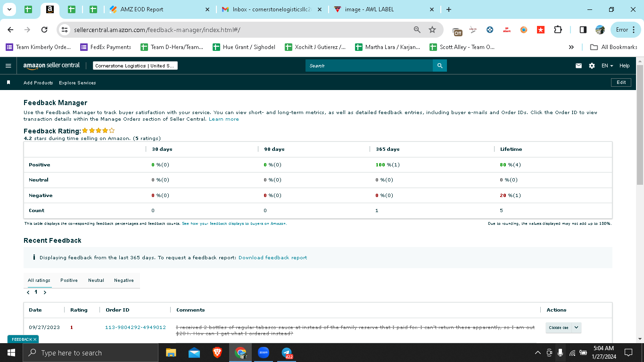Open the Hue Grant / Sighodel bookmark
Viewport: 644px width, 362px height.
point(244,47)
